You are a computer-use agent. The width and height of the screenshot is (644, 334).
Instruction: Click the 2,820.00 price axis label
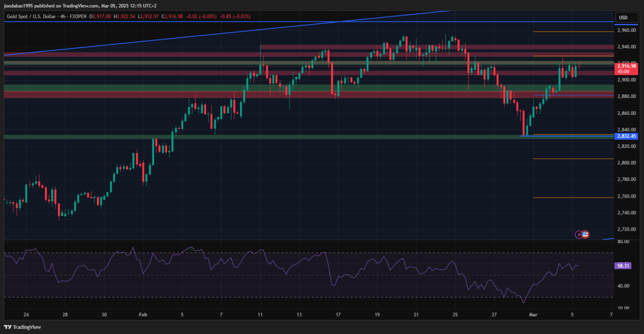click(x=626, y=146)
